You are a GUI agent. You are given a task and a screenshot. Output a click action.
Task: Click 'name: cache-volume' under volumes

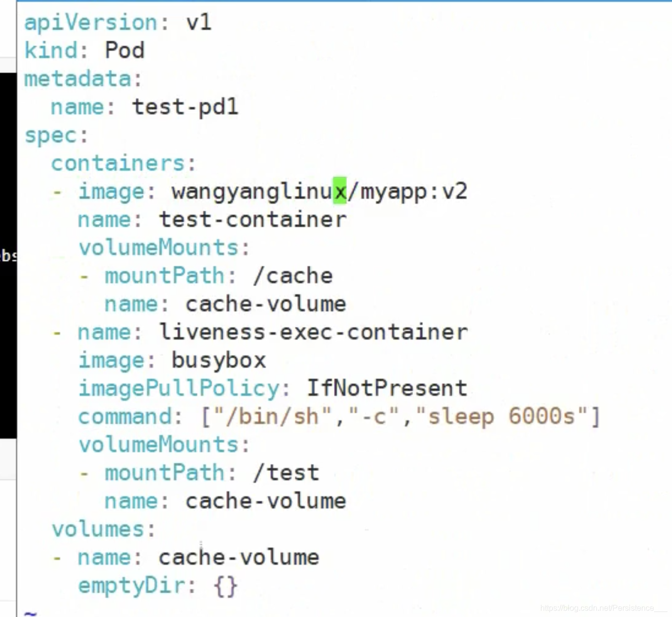coord(198,557)
